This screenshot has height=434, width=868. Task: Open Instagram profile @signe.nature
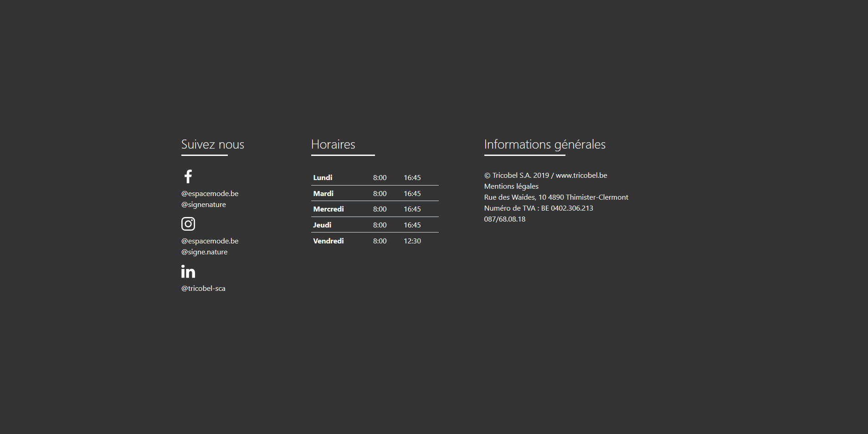(204, 252)
